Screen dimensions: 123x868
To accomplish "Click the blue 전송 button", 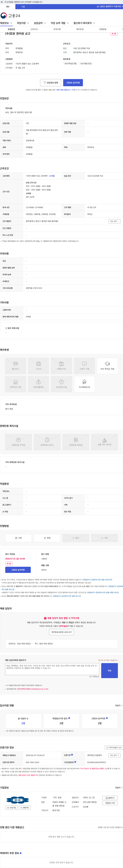I will (x=110, y=671).
